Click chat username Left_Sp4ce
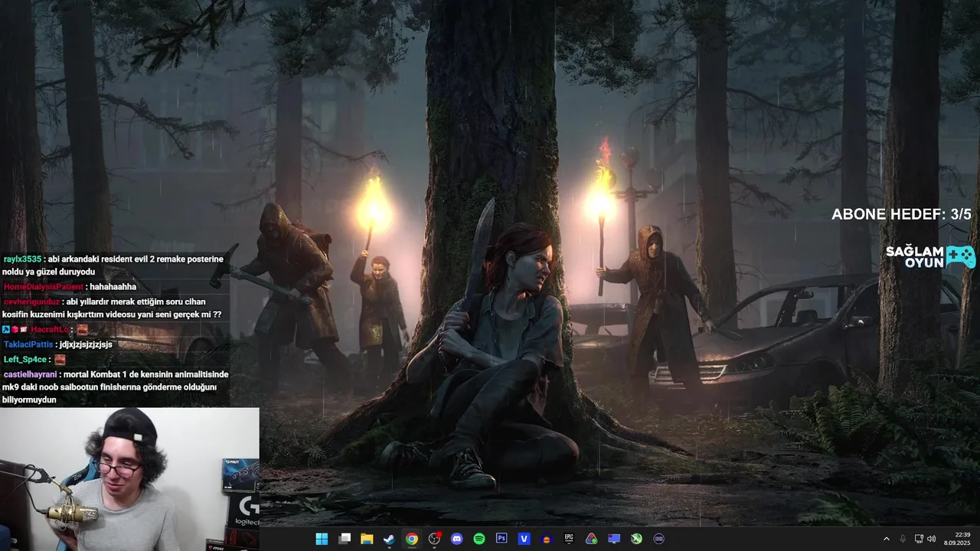Image resolution: width=980 pixels, height=551 pixels. (x=26, y=359)
